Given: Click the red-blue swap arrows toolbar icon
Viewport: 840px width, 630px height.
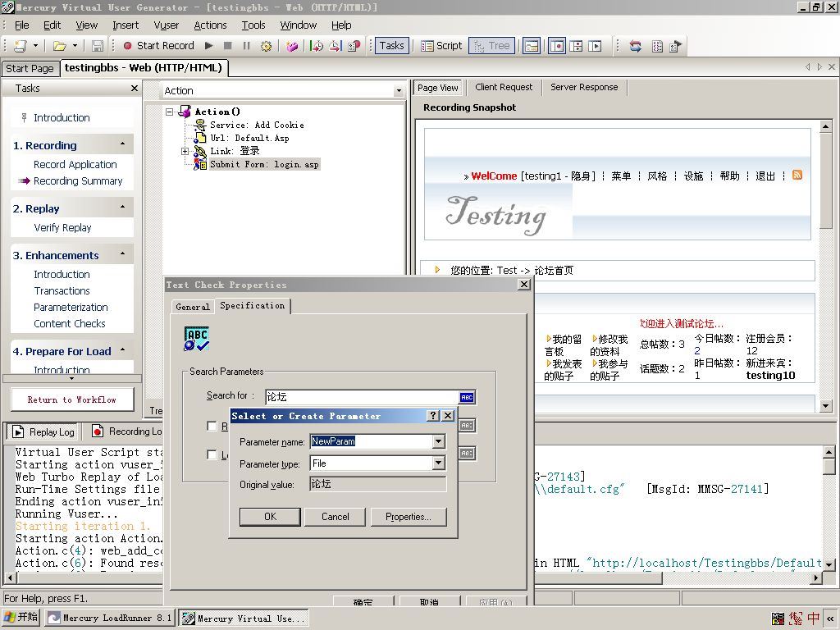Looking at the screenshot, I should [x=636, y=46].
